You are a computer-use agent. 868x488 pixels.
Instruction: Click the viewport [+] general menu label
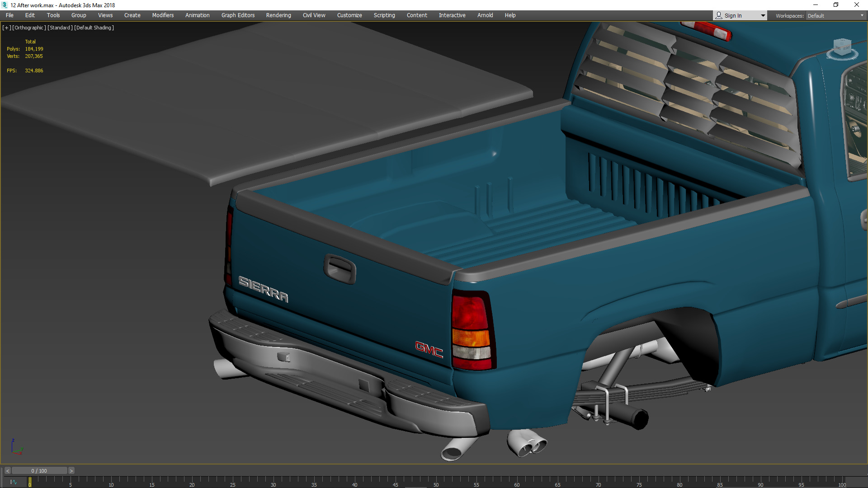coord(6,28)
